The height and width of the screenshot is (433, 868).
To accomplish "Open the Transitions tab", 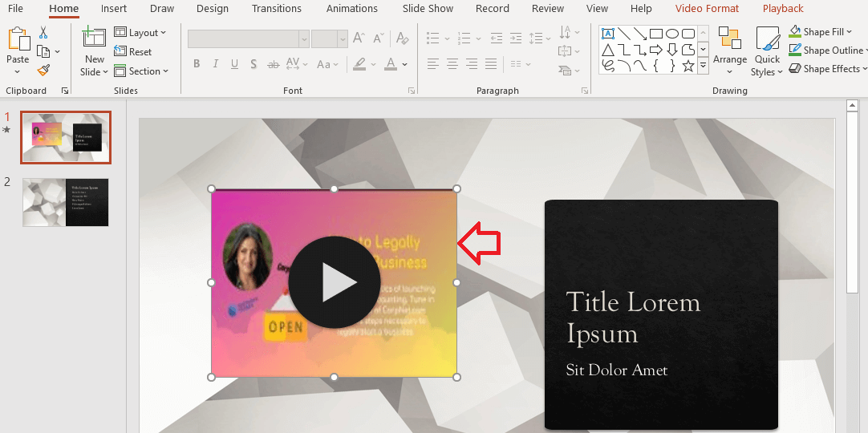I will tap(277, 9).
